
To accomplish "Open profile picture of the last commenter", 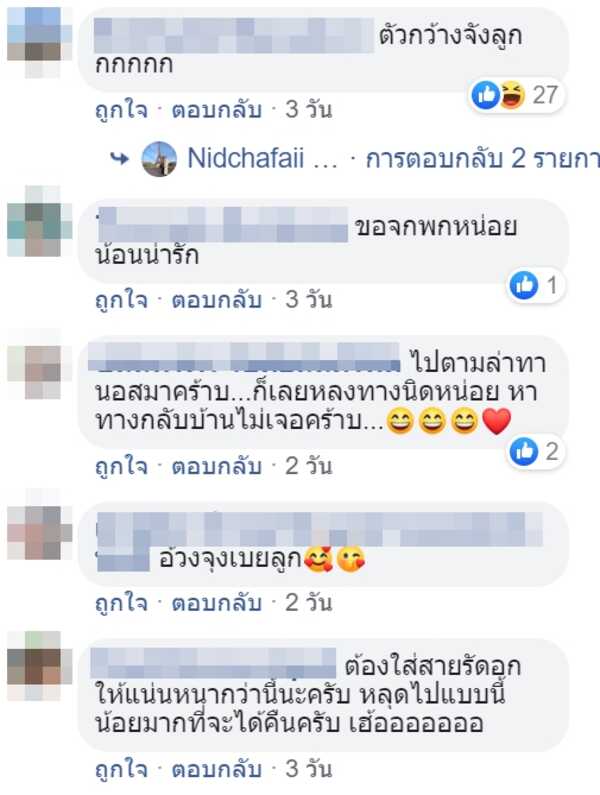I will click(x=40, y=666).
